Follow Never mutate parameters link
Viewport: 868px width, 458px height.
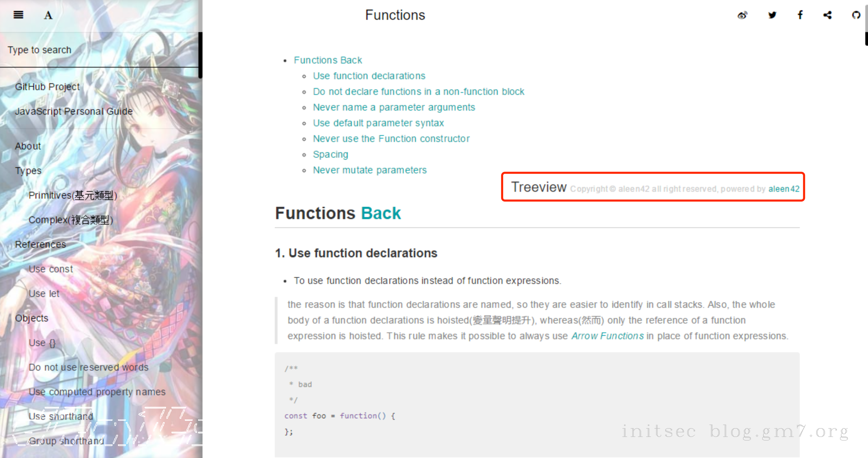(x=370, y=170)
